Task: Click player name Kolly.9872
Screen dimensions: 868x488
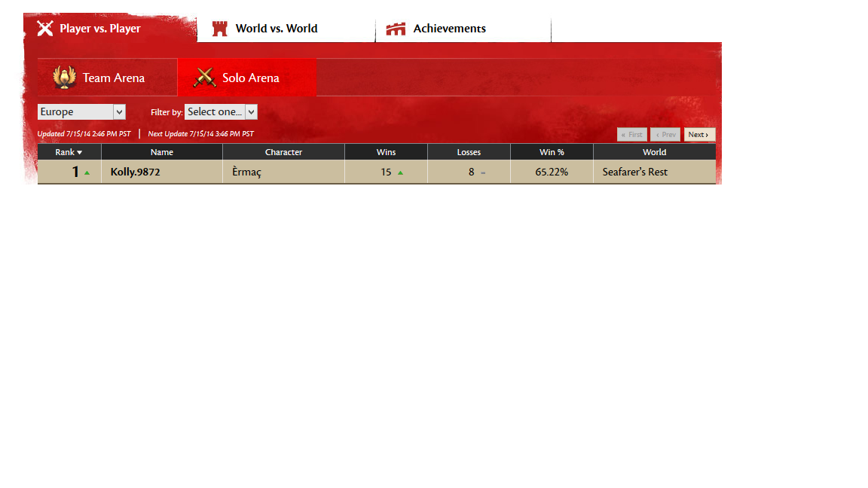Action: [x=135, y=172]
